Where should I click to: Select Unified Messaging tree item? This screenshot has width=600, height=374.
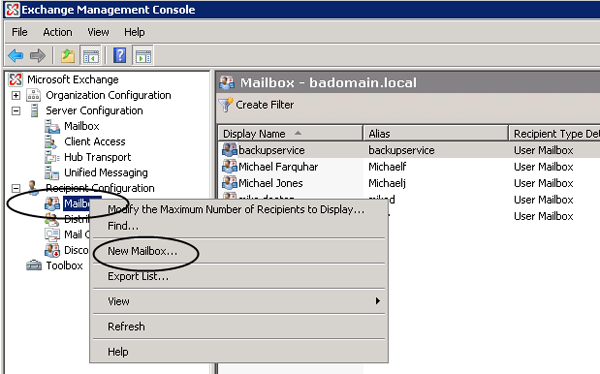click(x=106, y=173)
